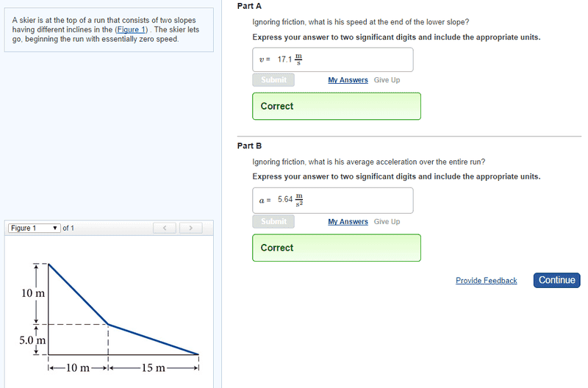Go to the next figure arrow
The height and width of the screenshot is (388, 588).
[190, 228]
